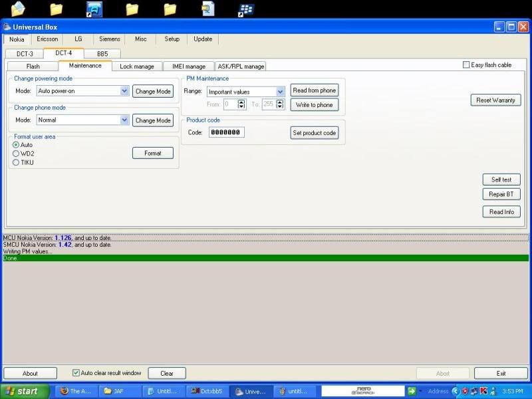Switch to the Nokia tab

point(17,39)
